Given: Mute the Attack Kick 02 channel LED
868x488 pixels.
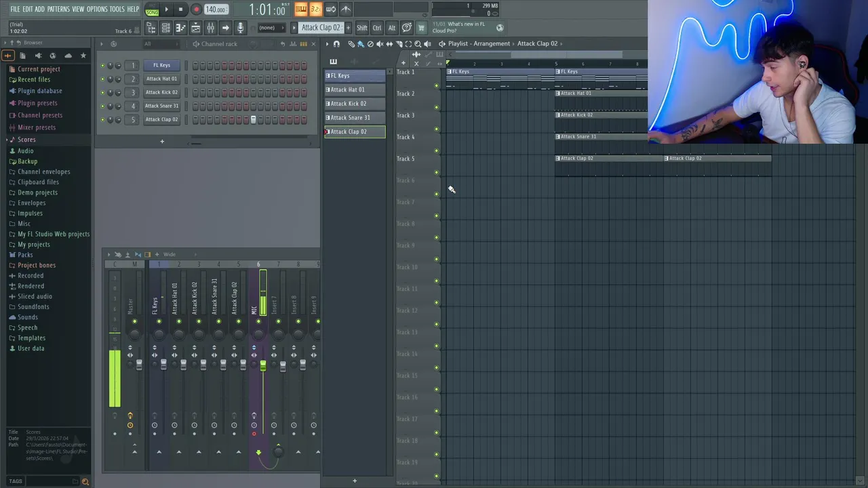Looking at the screenshot, I should point(102,92).
